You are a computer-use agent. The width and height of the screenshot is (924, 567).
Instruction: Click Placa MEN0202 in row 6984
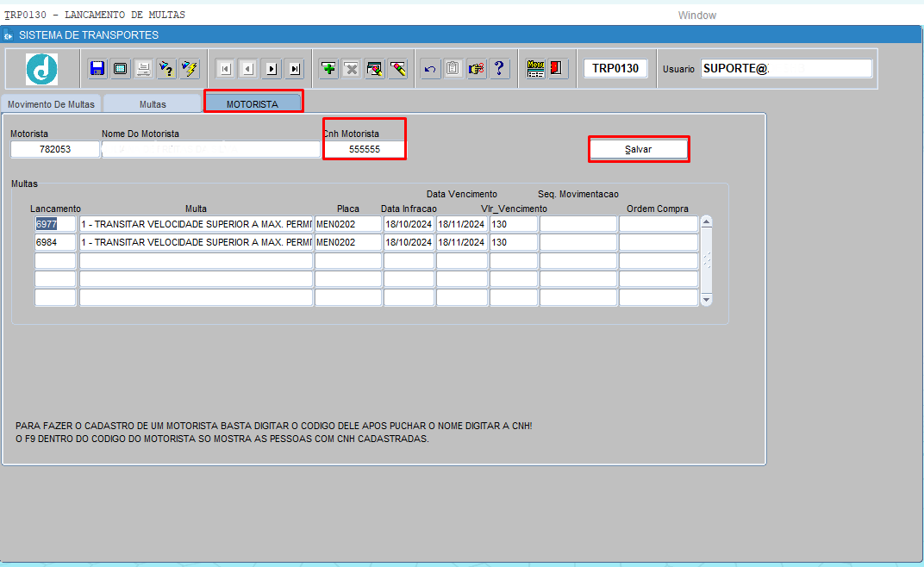click(348, 242)
